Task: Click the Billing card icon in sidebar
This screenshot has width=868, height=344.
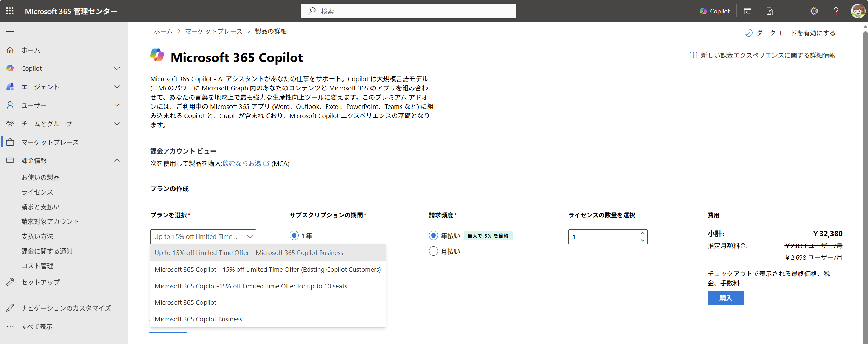Action: point(10,160)
